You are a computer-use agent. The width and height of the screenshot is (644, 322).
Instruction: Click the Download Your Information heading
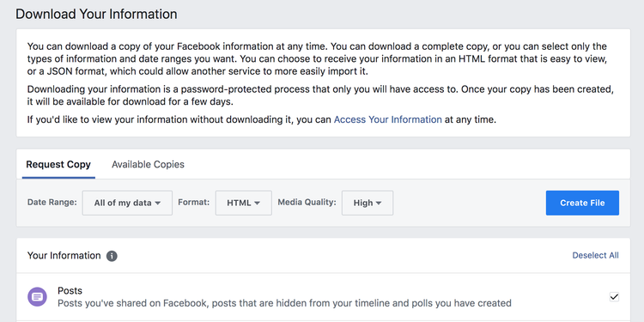coord(96,14)
